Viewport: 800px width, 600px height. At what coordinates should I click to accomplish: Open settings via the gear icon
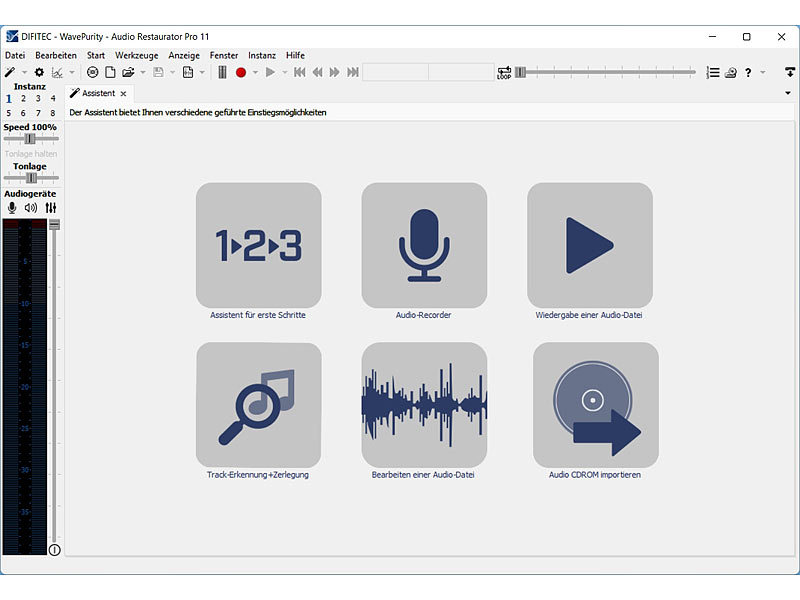pyautogui.click(x=39, y=72)
